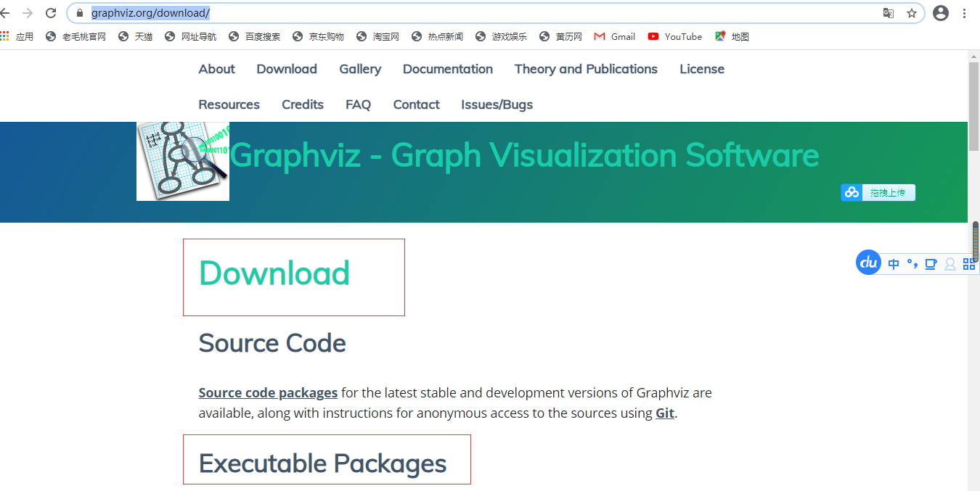Toggle the 中 Chinese/English input mode

pos(894,264)
